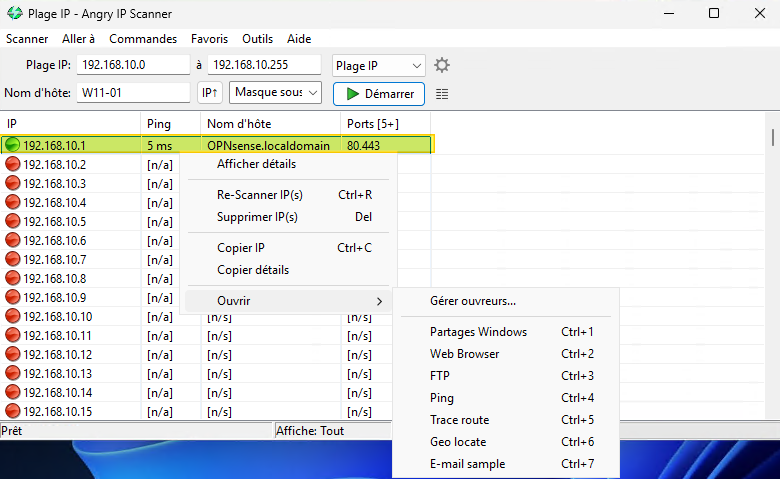Open the preferences gear icon
This screenshot has width=780, height=479.
441,65
